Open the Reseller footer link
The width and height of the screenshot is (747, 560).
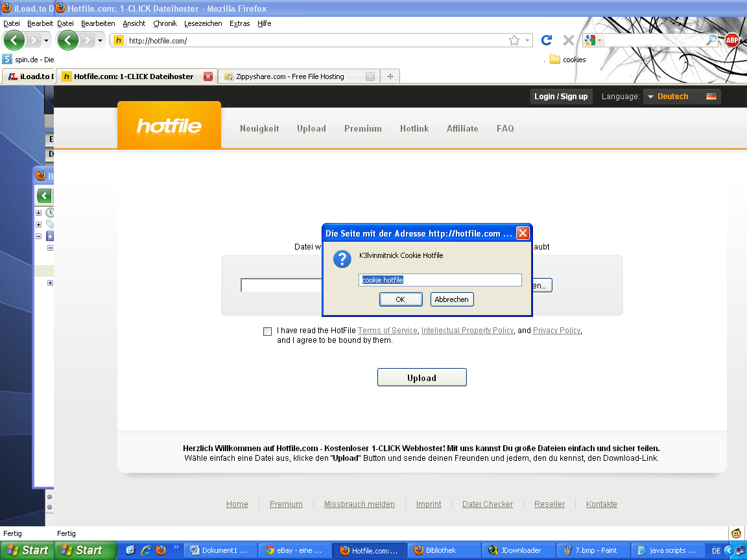[x=549, y=504]
